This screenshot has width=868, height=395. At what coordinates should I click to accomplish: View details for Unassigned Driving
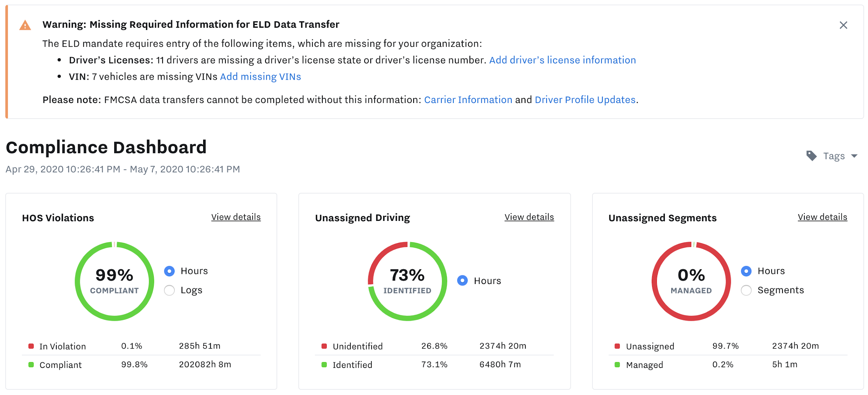point(529,217)
